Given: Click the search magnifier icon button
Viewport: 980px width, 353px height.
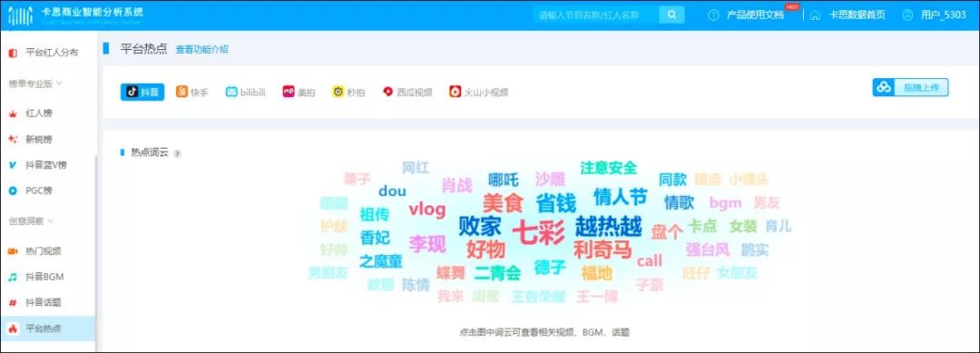Looking at the screenshot, I should 671,15.
